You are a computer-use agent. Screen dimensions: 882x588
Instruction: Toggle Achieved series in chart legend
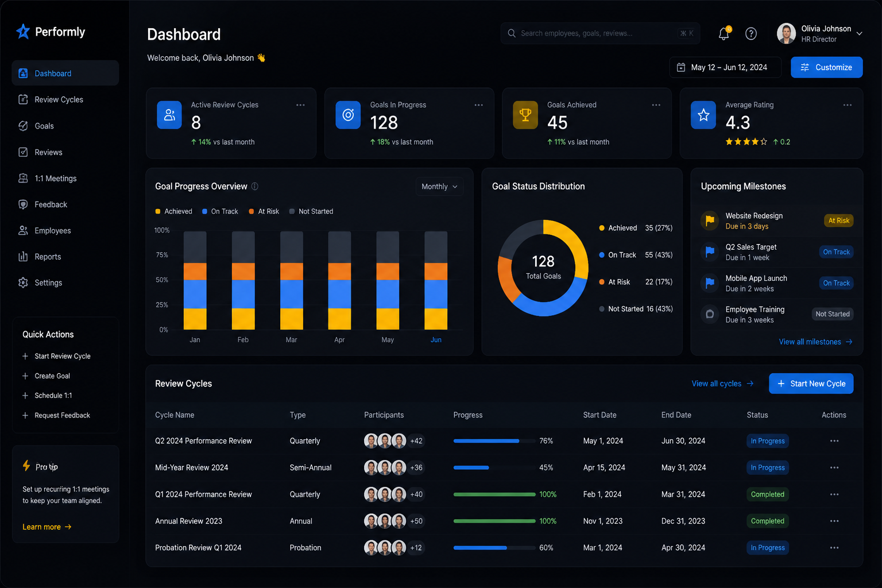pos(173,211)
